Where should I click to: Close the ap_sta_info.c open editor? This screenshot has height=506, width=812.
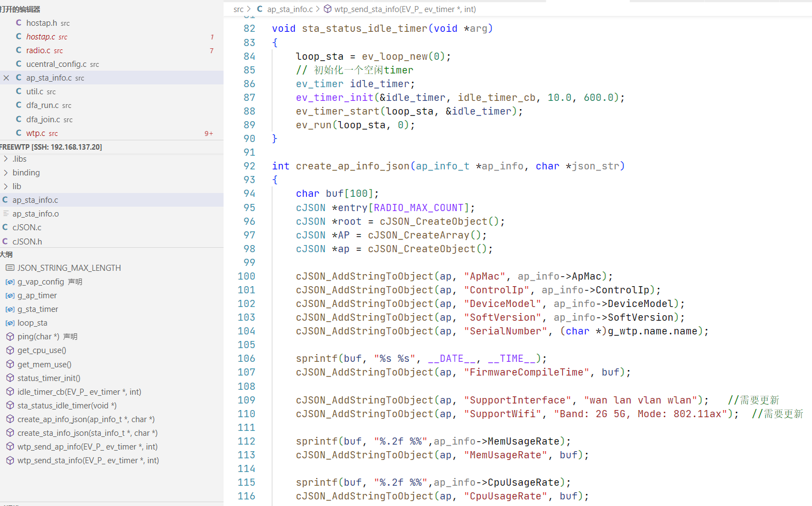point(7,78)
